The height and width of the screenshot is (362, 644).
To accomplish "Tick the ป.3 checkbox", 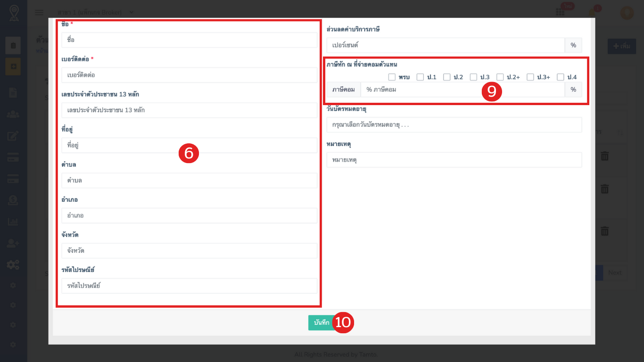I will [x=473, y=77].
